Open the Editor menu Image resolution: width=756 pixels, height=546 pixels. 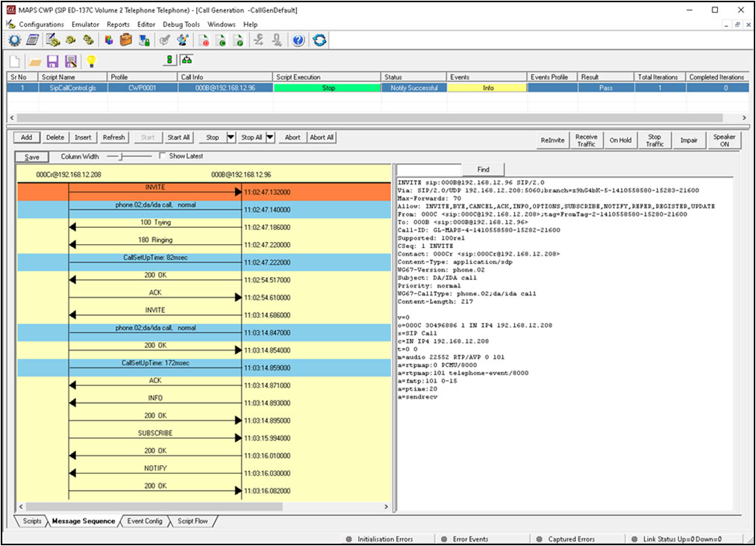tap(146, 24)
